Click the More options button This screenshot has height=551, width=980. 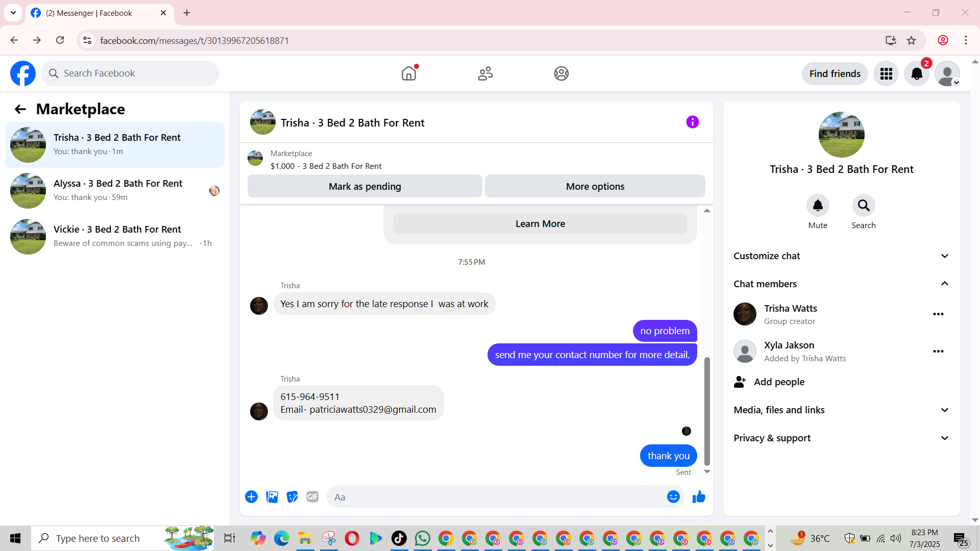pyautogui.click(x=595, y=187)
